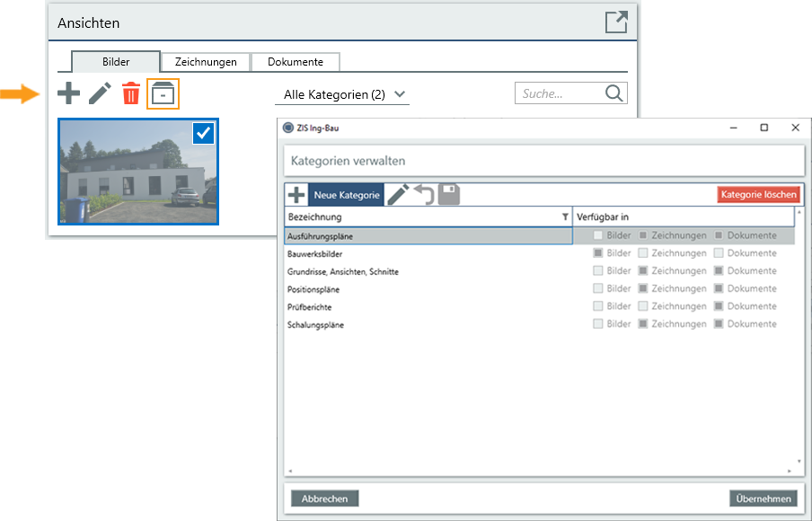The image size is (812, 521).
Task: Click into the Suche search field
Action: click(558, 93)
